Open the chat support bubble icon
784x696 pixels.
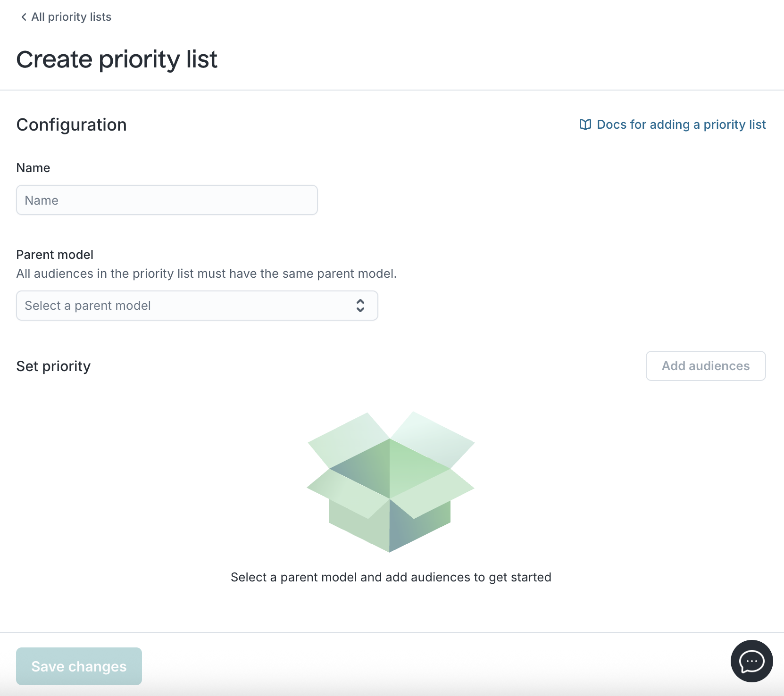pos(751,661)
